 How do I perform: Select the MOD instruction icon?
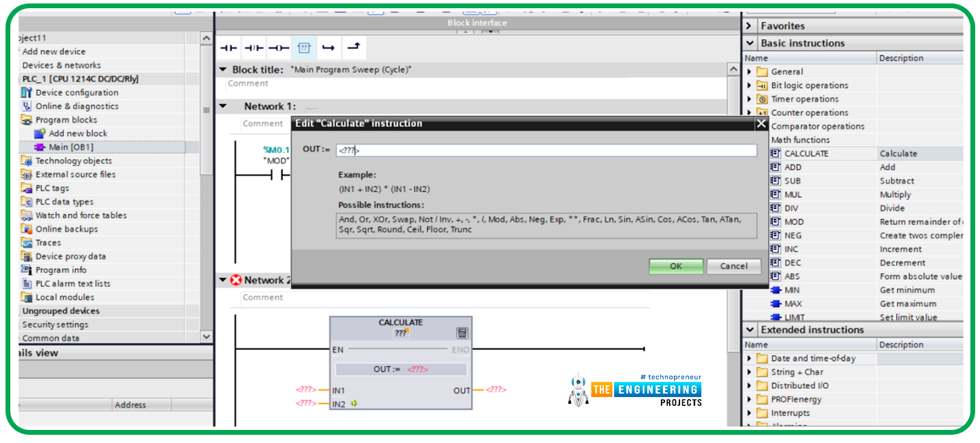pyautogui.click(x=776, y=222)
